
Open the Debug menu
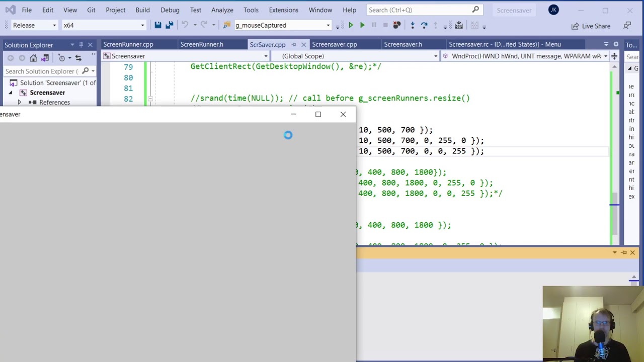click(170, 10)
